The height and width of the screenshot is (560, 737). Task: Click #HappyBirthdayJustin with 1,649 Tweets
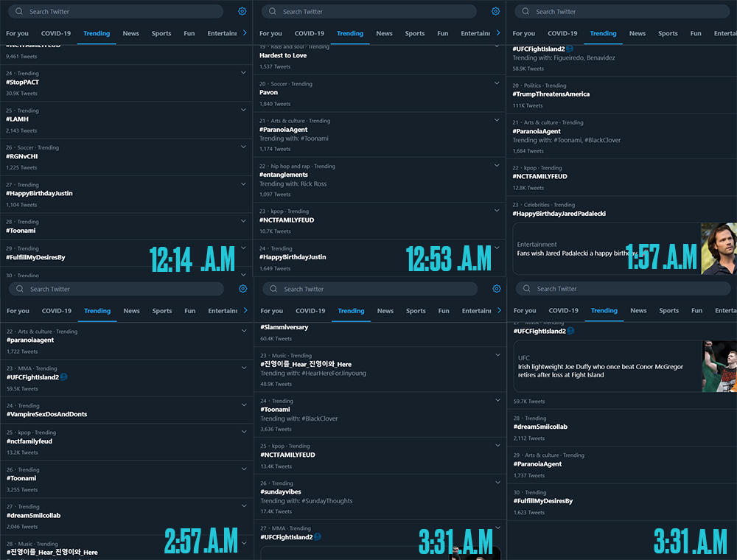point(293,257)
